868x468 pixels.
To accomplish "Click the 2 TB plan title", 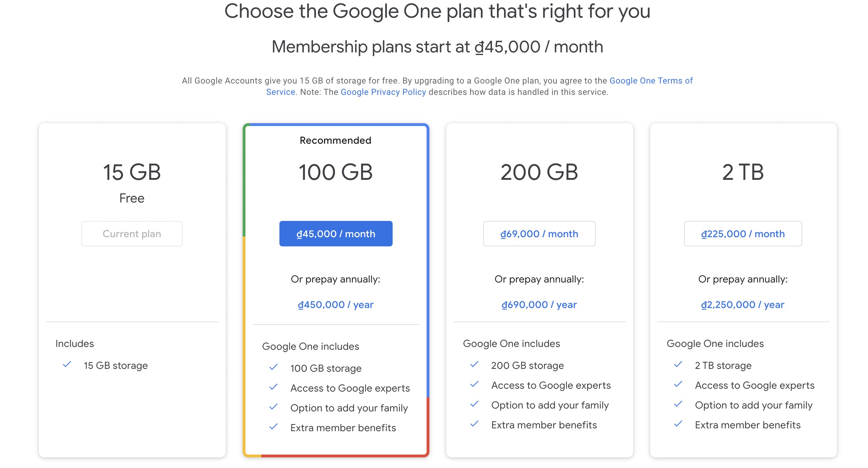I will pos(743,172).
